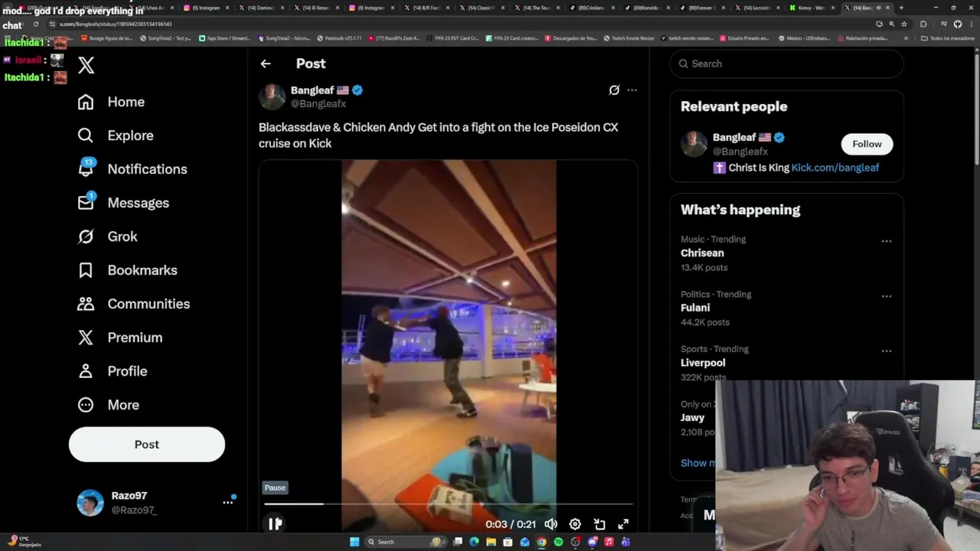The image size is (980, 551).
Task: Open a new browser tab
Action: (x=900, y=8)
